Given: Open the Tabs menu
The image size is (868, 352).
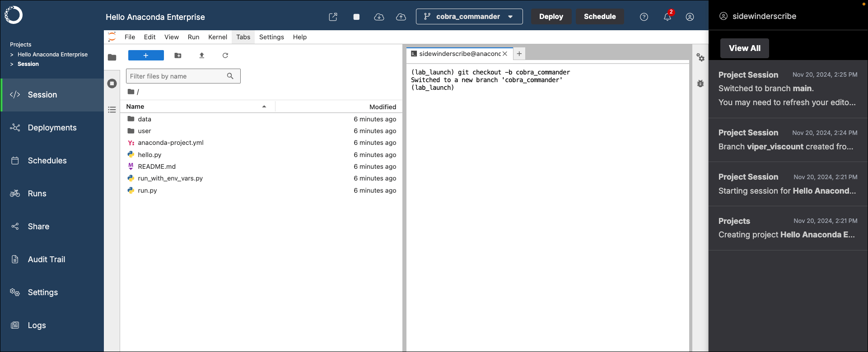Looking at the screenshot, I should (x=243, y=37).
